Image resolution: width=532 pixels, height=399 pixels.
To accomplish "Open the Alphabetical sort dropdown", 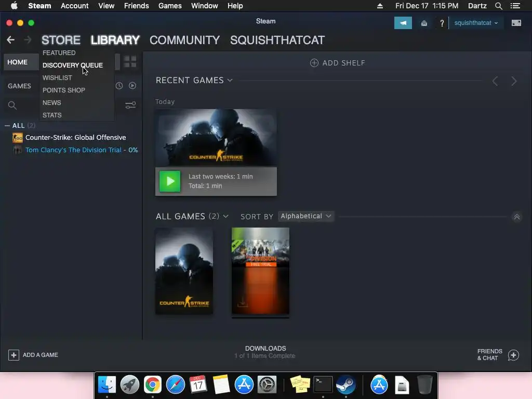I will (305, 216).
